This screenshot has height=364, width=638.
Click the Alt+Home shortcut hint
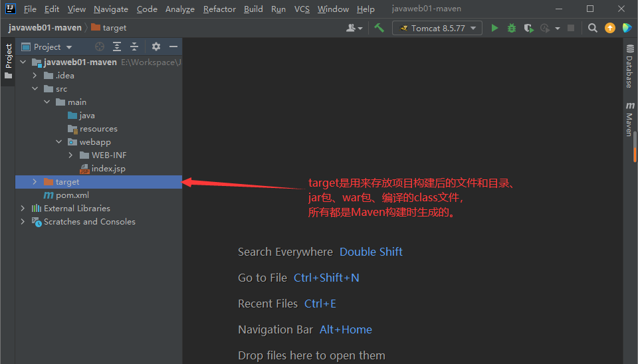click(346, 329)
